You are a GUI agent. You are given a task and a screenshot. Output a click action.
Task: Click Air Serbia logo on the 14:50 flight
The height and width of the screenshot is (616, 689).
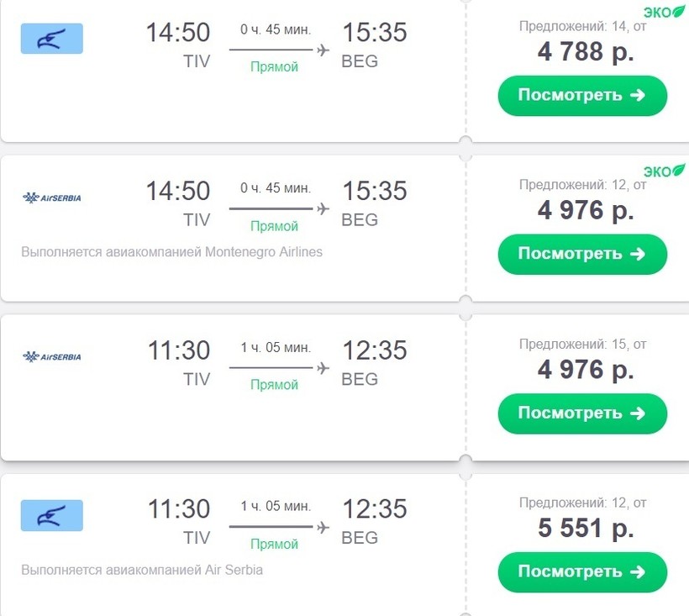51,197
